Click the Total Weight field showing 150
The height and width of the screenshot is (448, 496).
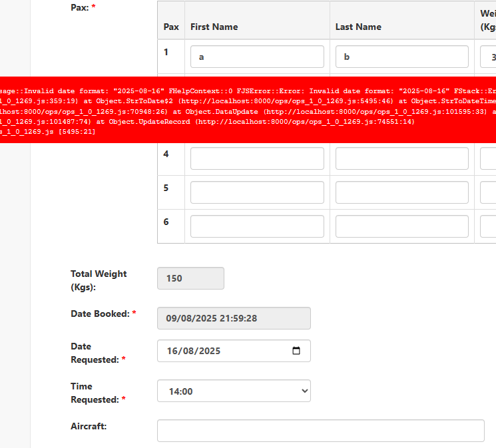tap(190, 278)
